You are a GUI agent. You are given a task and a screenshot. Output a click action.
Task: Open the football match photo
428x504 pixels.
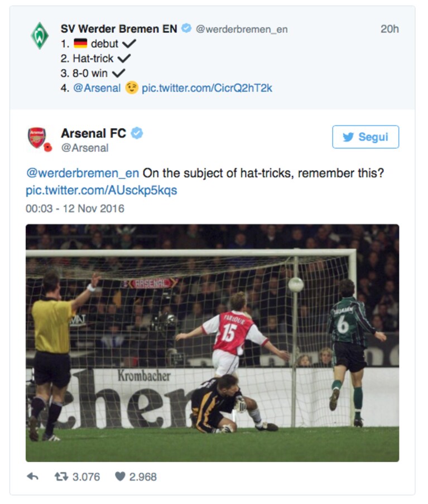click(213, 343)
